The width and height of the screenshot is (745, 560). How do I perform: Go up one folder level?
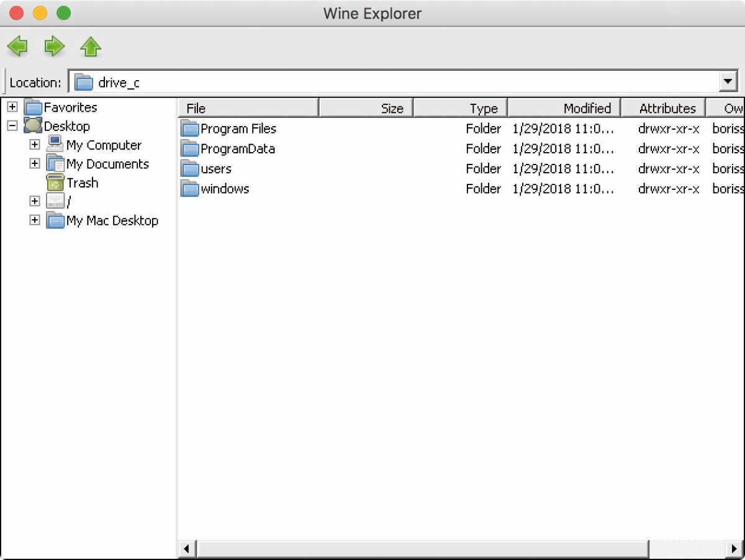point(91,47)
